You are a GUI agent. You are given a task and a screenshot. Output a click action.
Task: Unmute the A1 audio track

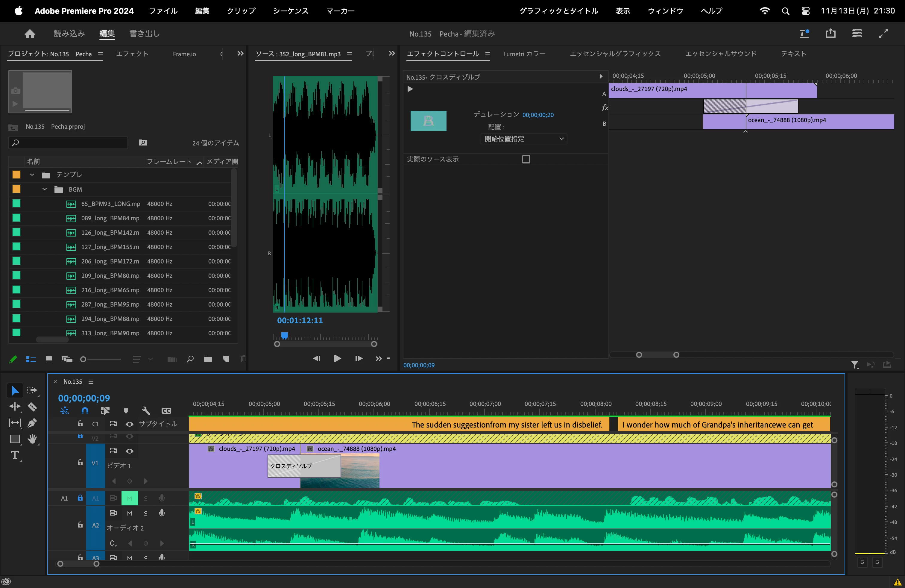(x=129, y=498)
